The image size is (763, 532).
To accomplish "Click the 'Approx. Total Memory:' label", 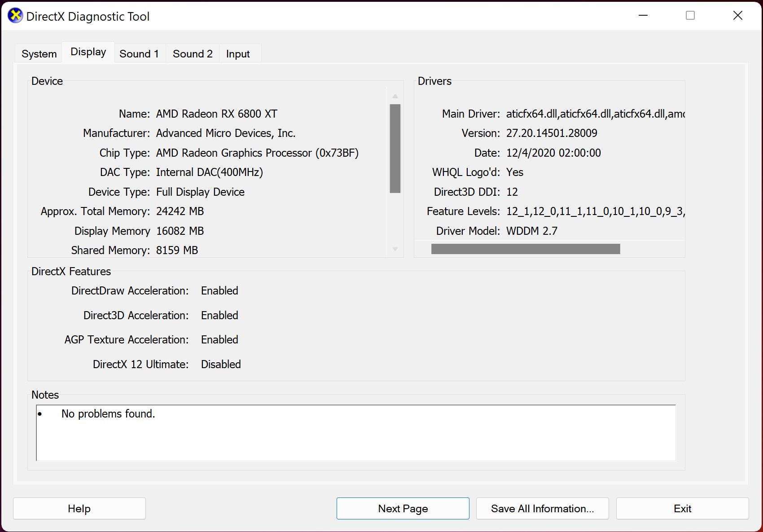I will pos(95,211).
